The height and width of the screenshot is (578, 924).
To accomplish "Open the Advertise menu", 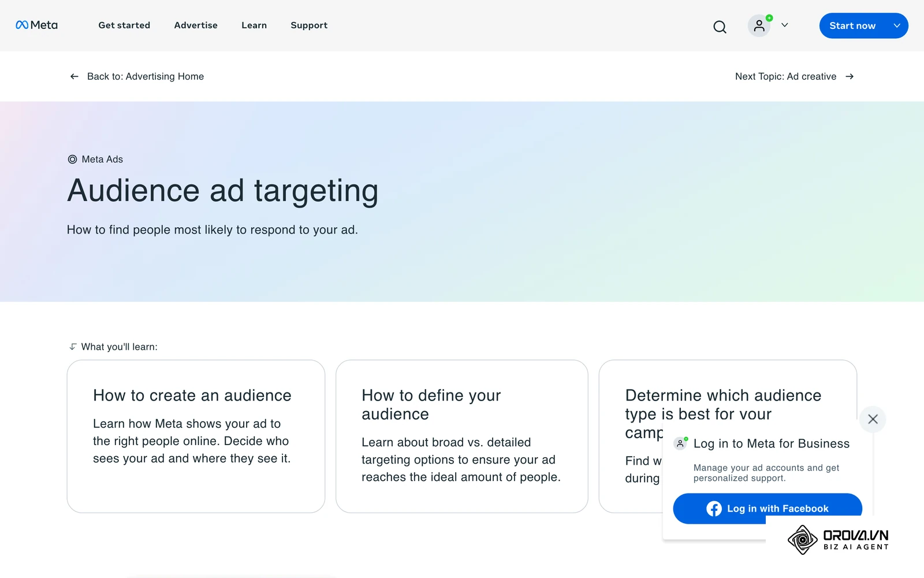I will click(x=196, y=25).
